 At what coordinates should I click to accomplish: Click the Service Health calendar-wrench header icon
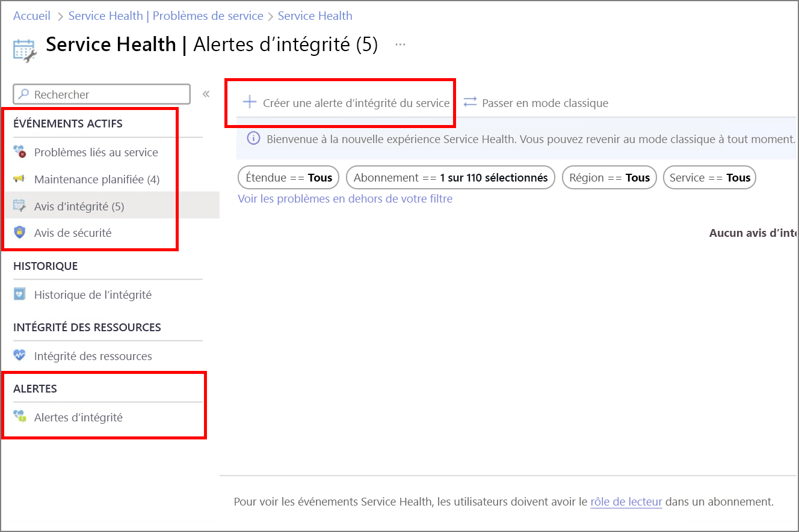click(25, 51)
